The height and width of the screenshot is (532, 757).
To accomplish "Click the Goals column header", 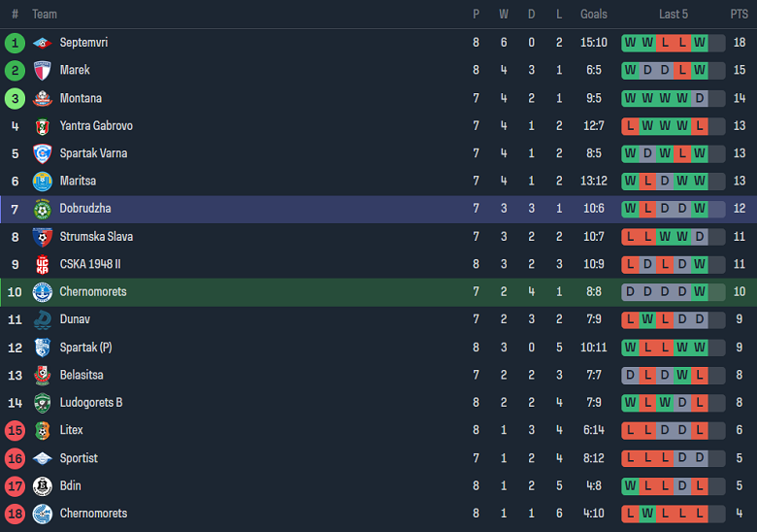I will pos(593,15).
